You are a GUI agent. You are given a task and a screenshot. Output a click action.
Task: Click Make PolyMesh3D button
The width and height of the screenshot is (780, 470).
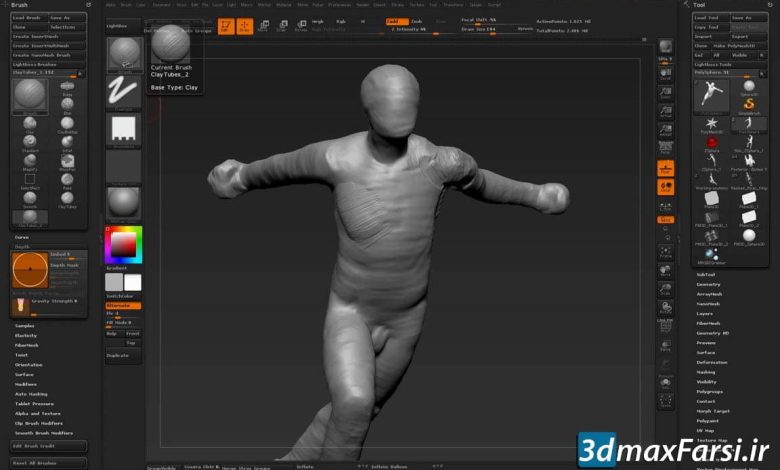pos(739,46)
